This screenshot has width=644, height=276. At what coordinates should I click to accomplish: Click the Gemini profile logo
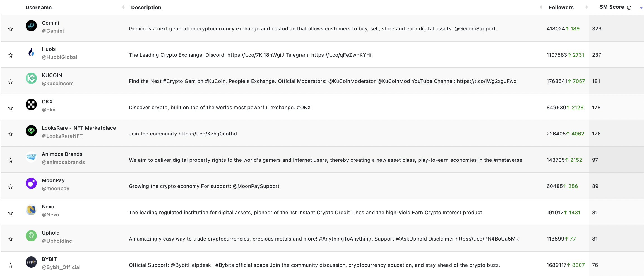(31, 26)
